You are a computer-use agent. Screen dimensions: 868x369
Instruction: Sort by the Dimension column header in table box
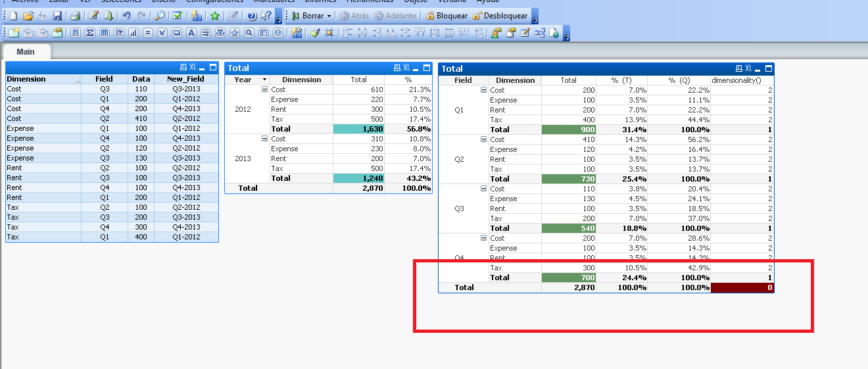(43, 79)
